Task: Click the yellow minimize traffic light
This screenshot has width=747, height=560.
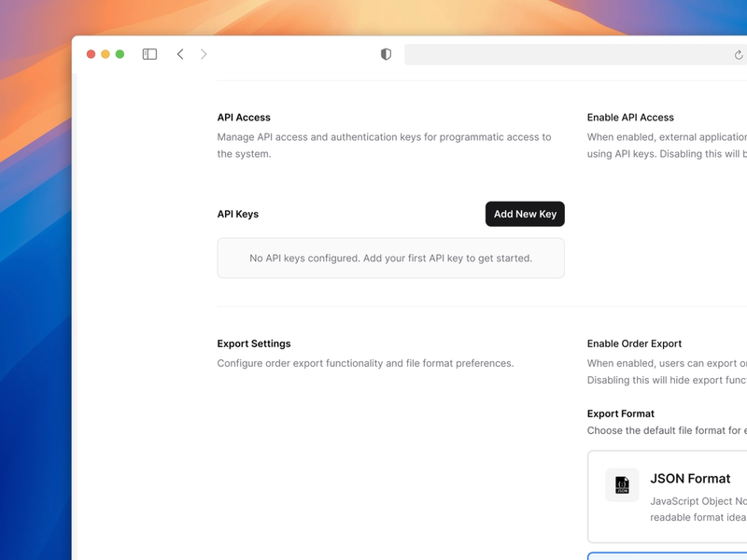Action: (105, 54)
